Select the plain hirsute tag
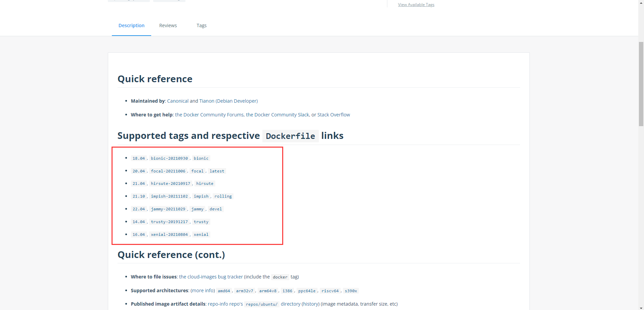The image size is (644, 310). click(x=205, y=184)
